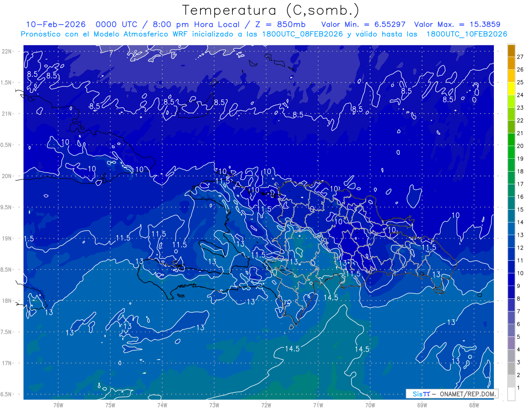Click the Valor Max. = 15.3859 readout
Screen dimensions: 532x411
458,25
